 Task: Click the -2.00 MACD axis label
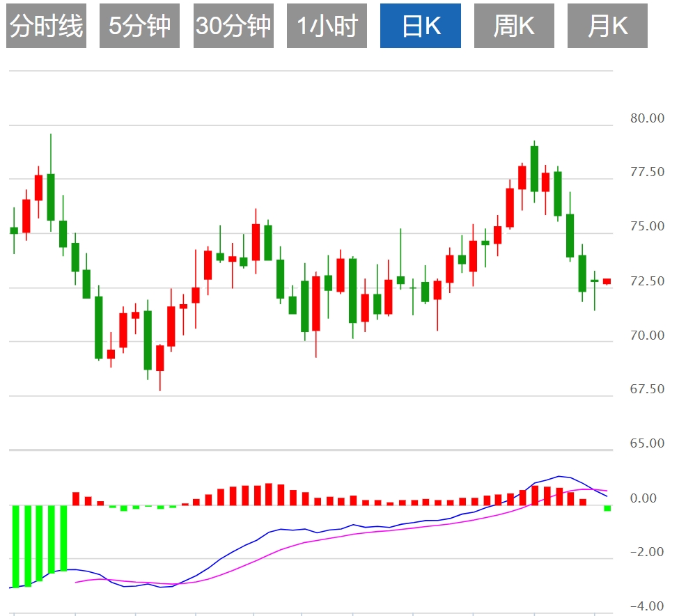tap(647, 552)
